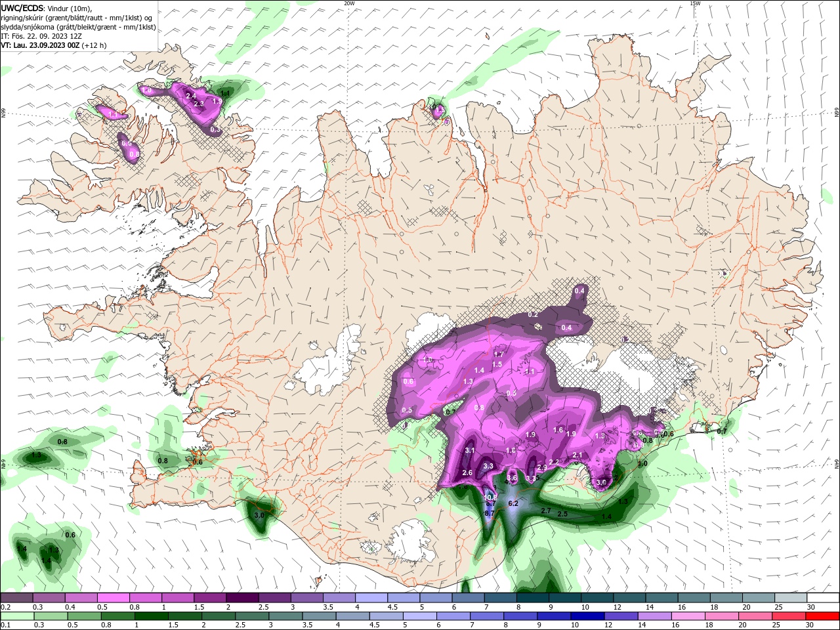
Task: Click the '20W' longitude label
Action: pyautogui.click(x=349, y=3)
